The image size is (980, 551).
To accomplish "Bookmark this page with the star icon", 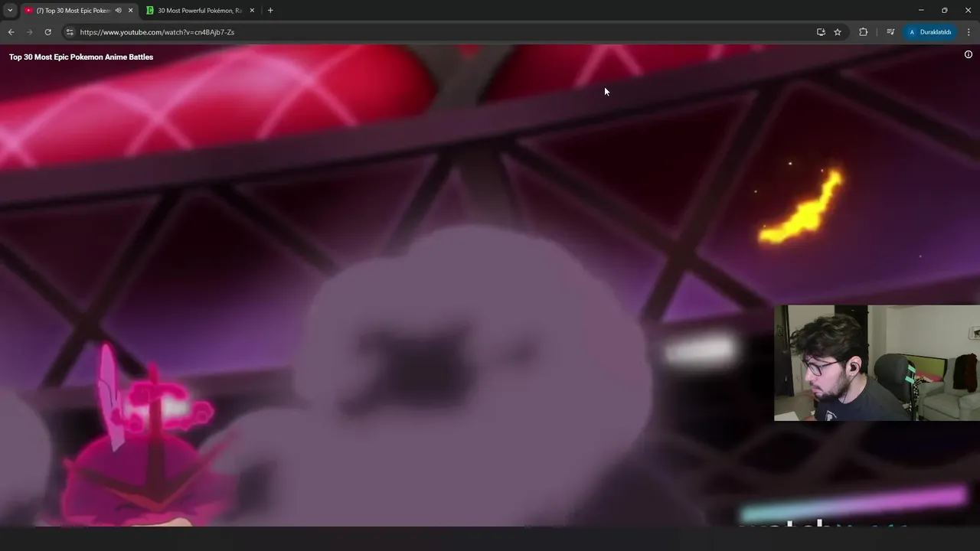I will 838,32.
